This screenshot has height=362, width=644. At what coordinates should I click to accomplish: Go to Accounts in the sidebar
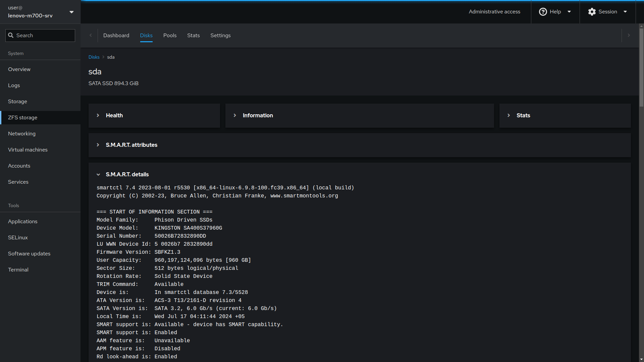[40, 166]
